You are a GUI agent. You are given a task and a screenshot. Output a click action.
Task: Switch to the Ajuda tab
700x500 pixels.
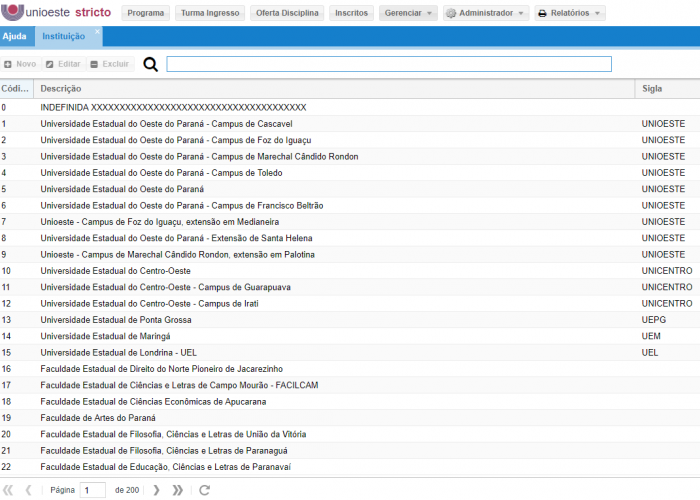(x=15, y=36)
